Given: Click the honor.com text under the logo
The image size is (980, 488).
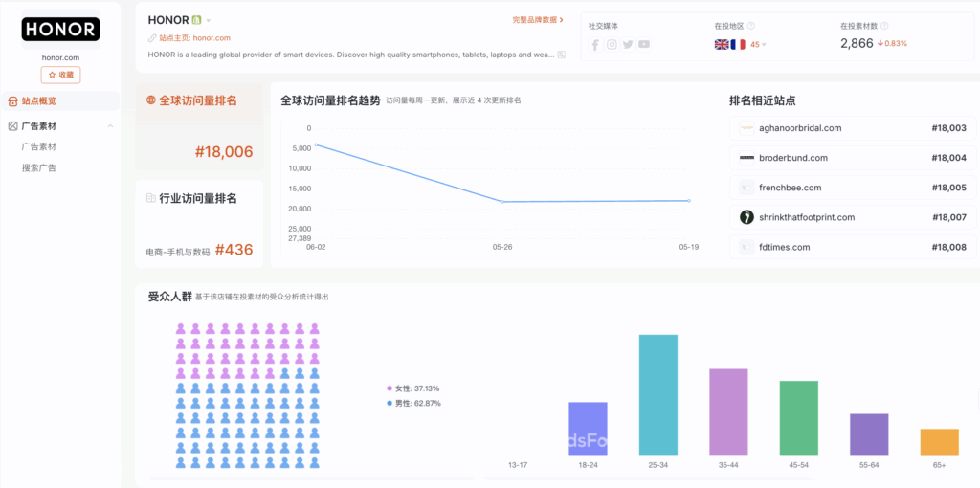Looking at the screenshot, I should [x=60, y=57].
